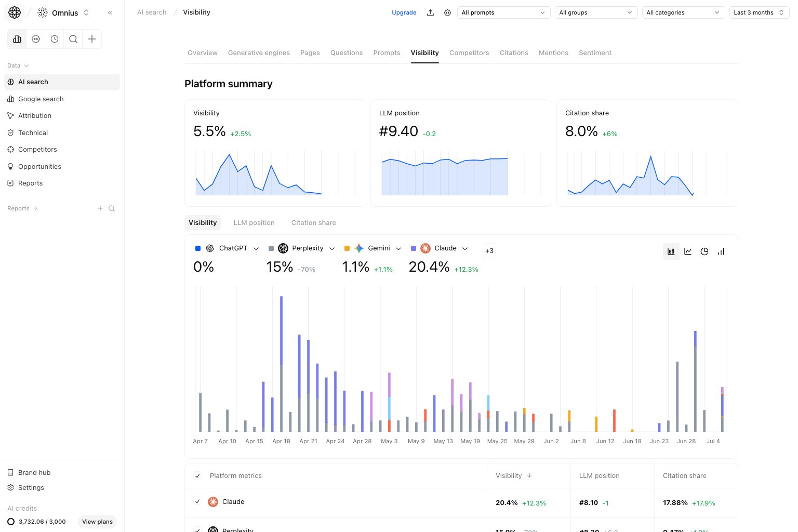This screenshot has width=798, height=532.
Task: Change the Last 3 months date range
Action: (759, 12)
